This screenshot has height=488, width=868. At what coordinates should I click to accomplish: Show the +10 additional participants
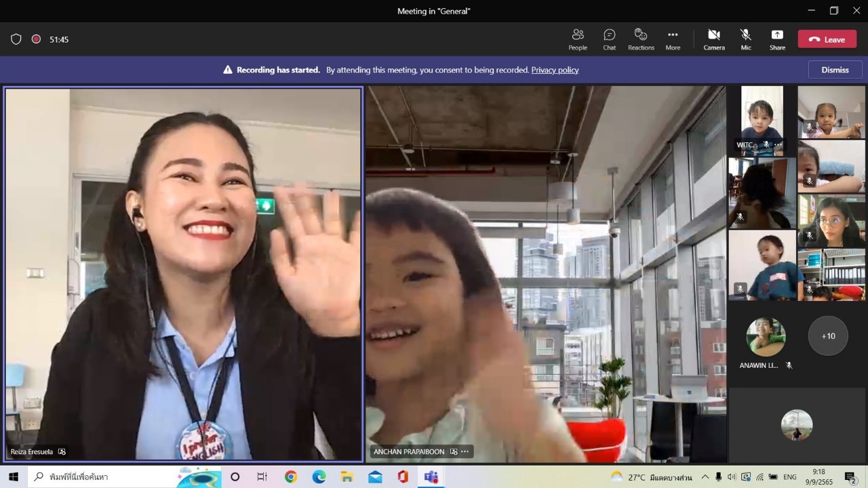(828, 335)
